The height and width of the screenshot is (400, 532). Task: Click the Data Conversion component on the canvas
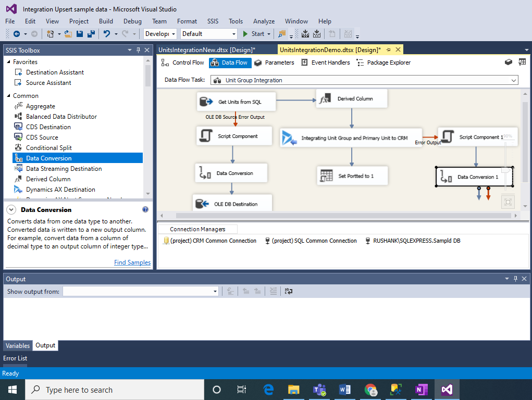[x=231, y=173]
